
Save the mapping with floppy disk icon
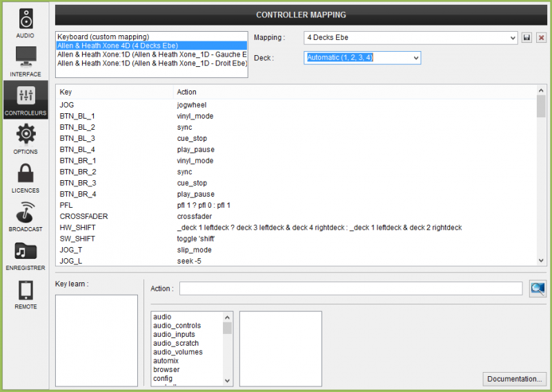(527, 37)
